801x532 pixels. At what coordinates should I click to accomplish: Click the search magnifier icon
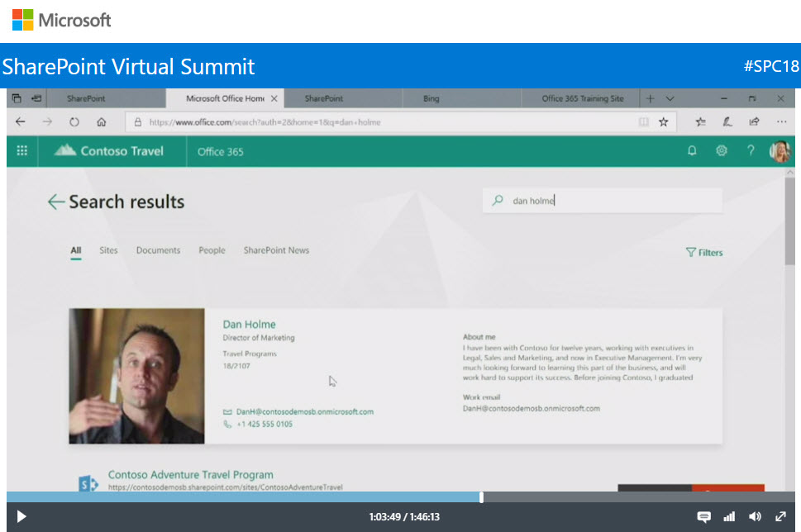click(x=498, y=200)
